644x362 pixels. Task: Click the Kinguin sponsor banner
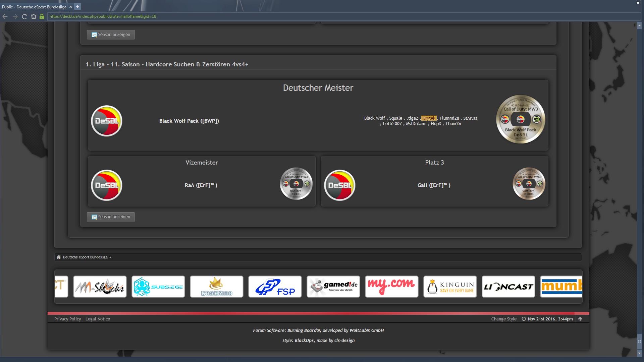(x=450, y=287)
